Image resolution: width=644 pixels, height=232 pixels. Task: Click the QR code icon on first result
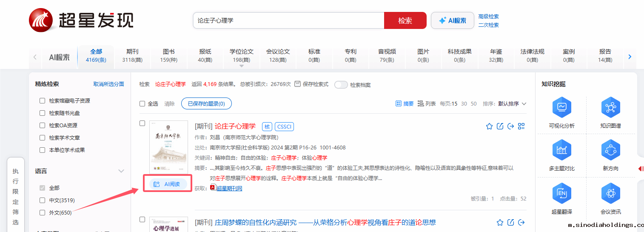click(521, 126)
